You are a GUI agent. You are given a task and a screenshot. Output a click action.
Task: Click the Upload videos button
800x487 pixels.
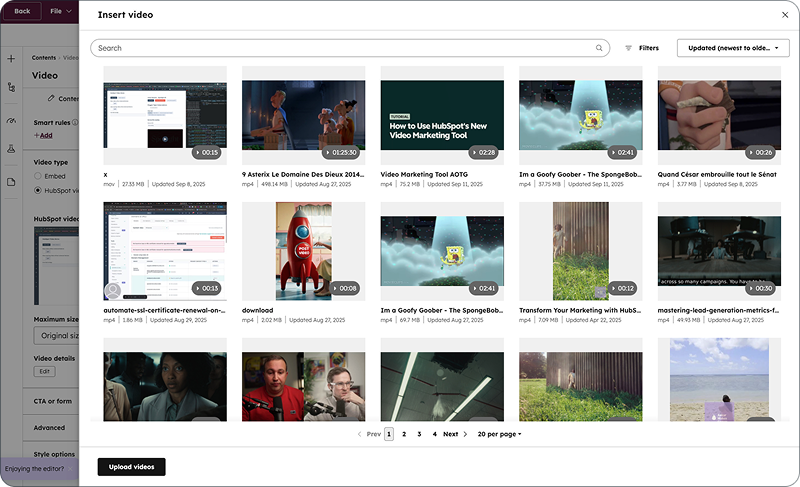tap(132, 467)
